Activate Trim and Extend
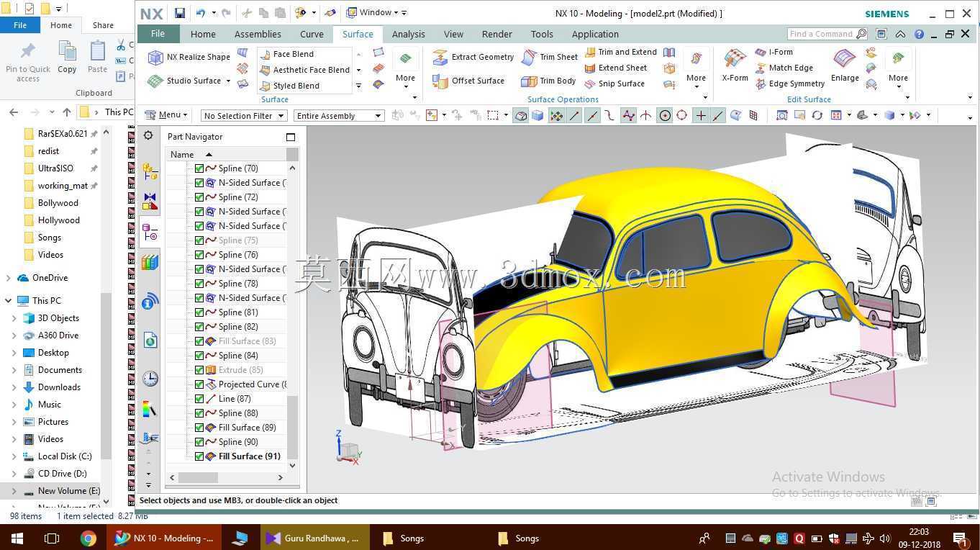The height and width of the screenshot is (550, 980). point(620,52)
